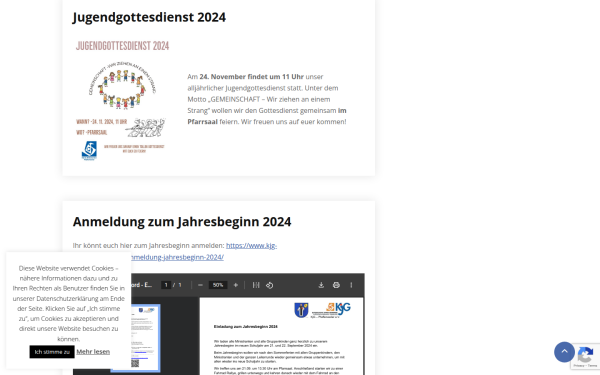This screenshot has height=375, width=600.
Task: Click the reCAPTCHA 'Privacy - Terms' text
Action: point(585,366)
